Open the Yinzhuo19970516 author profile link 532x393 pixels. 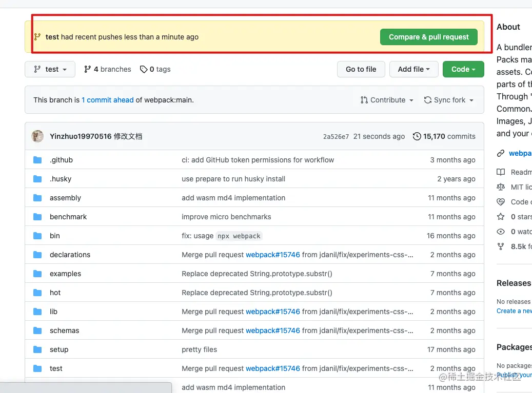81,136
